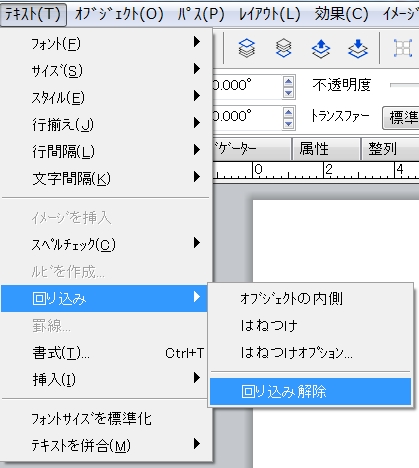
Task: Choose オブジェクトの内側 wrap option
Action: click(310, 298)
